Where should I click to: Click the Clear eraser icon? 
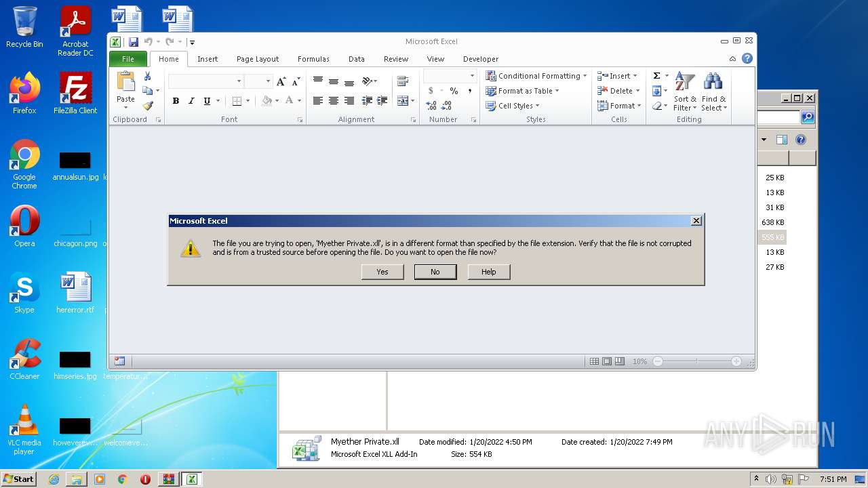(x=656, y=106)
